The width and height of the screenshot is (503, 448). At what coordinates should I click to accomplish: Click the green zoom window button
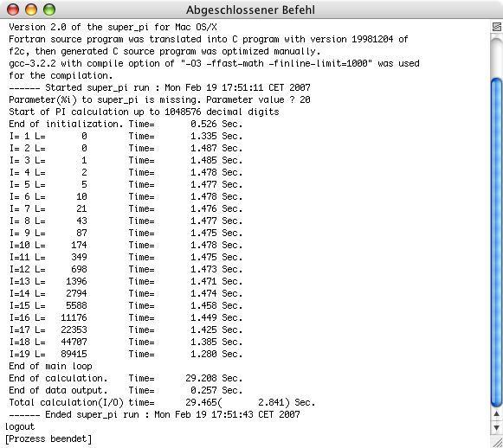pyautogui.click(x=49, y=10)
